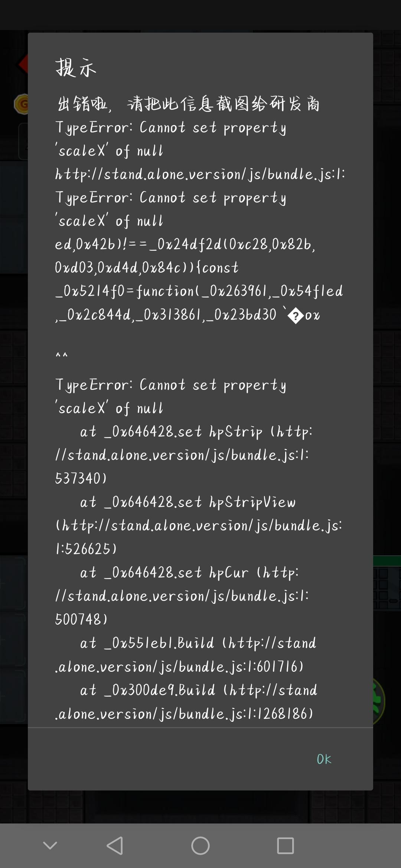
Task: Click the first stand.alone.version bundle.js URL
Action: 200,174
